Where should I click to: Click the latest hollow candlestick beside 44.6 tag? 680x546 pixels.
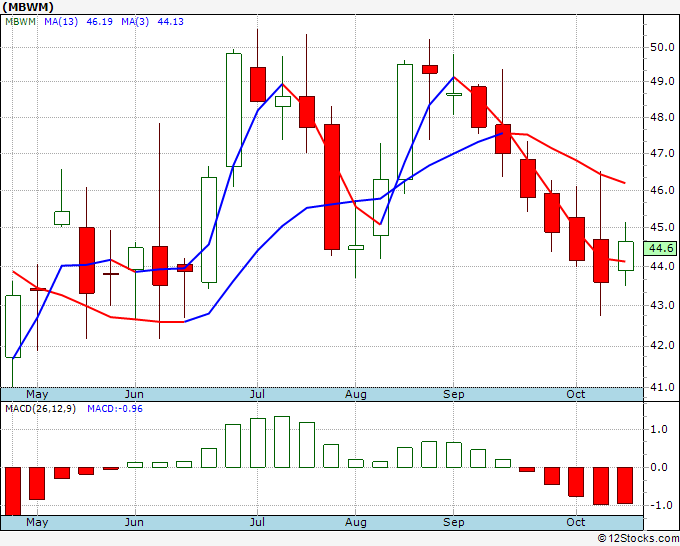(x=625, y=255)
